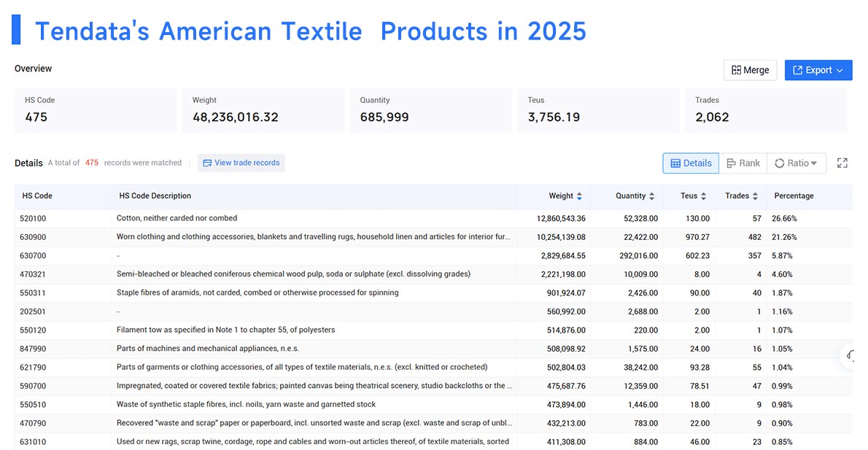This screenshot has height=450, width=868.
Task: Click percentage 5.87%
Action: pos(782,256)
